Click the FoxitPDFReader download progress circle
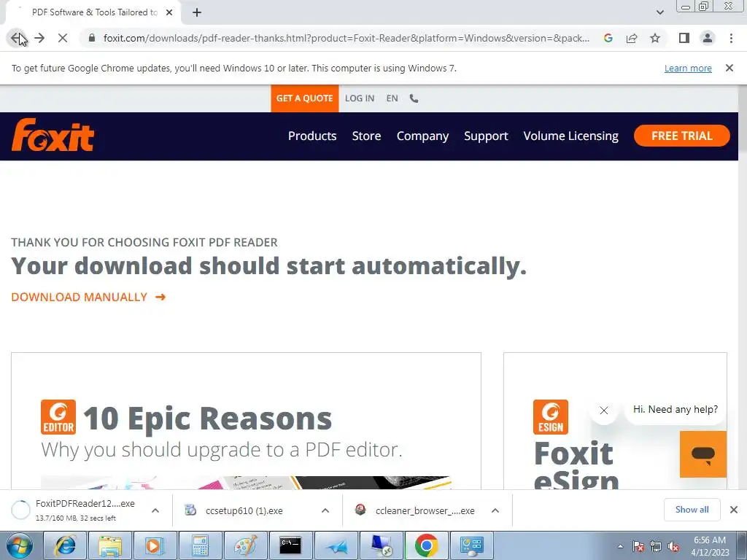Screen dimensions: 747x560 [x=20, y=510]
